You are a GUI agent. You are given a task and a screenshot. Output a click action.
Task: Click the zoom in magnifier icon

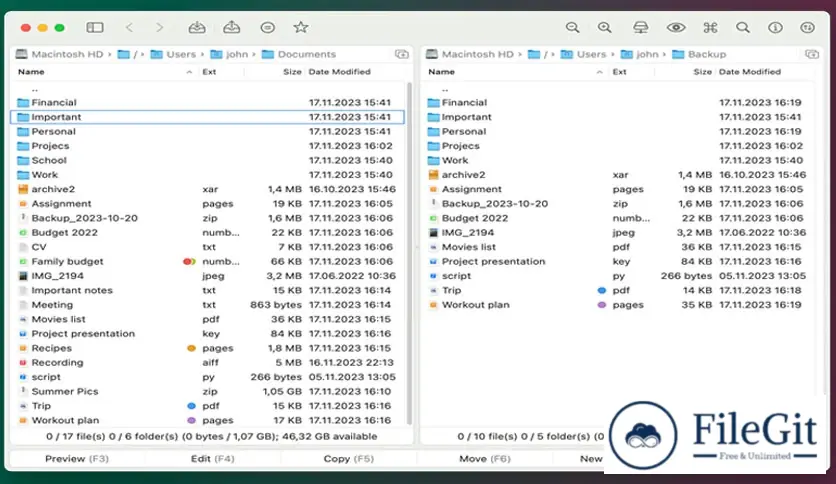[x=604, y=27]
